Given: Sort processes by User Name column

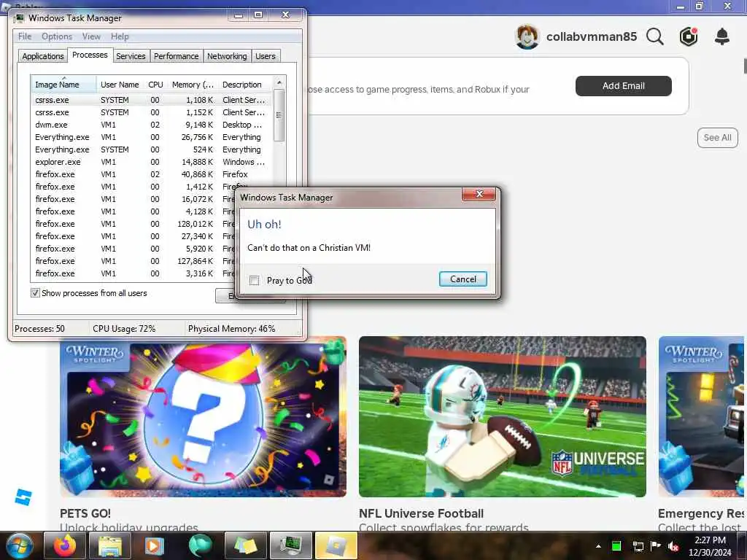Looking at the screenshot, I should coord(120,85).
